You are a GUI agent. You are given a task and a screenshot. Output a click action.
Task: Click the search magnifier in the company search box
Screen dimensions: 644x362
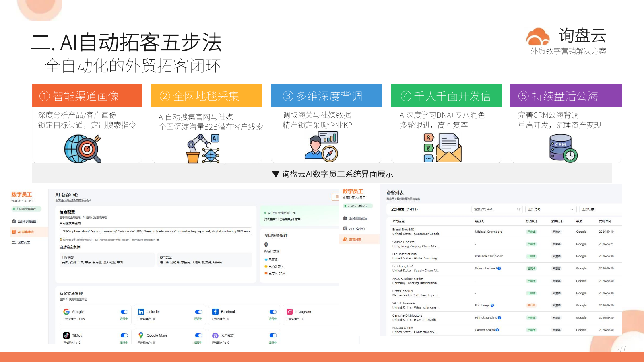(518, 209)
